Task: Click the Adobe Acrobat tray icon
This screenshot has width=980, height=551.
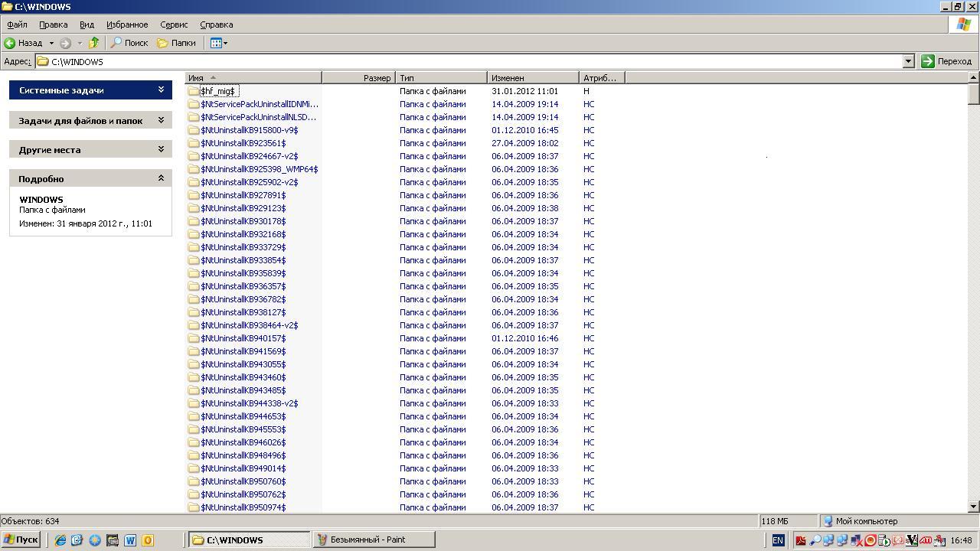Action: (x=801, y=540)
